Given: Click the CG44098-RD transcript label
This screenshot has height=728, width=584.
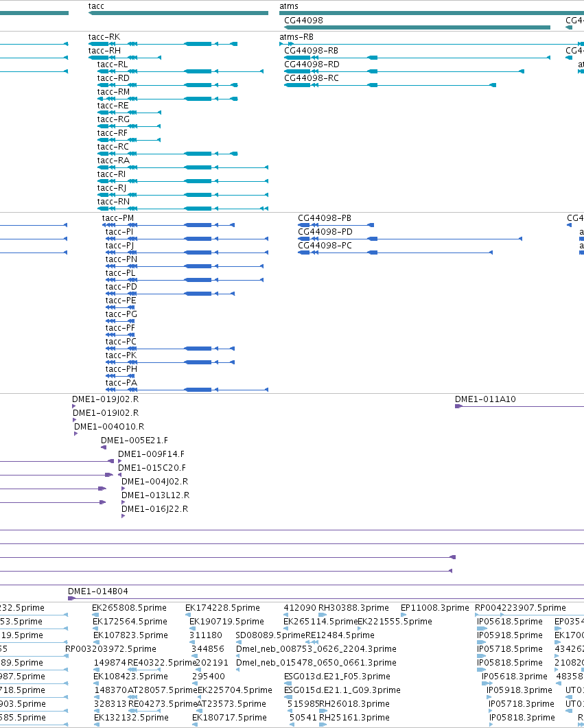Looking at the screenshot, I should (x=312, y=64).
